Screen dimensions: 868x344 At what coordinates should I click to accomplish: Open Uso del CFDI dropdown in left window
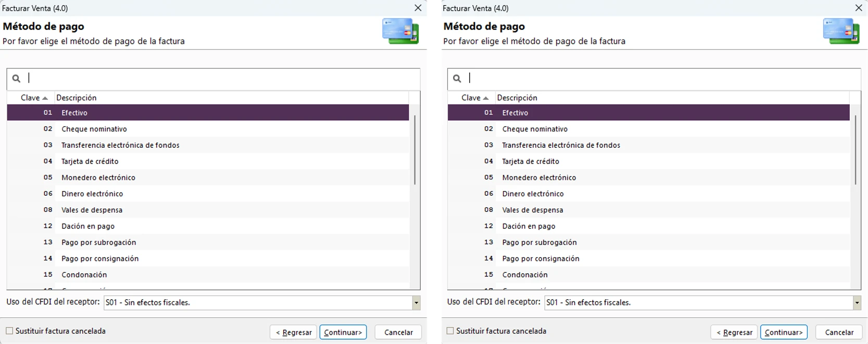coord(416,303)
